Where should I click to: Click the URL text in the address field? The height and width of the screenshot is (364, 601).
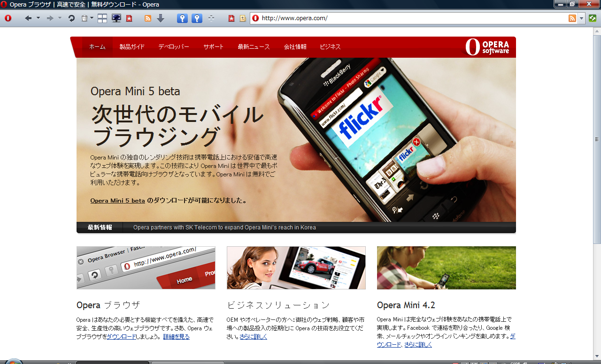coord(294,18)
